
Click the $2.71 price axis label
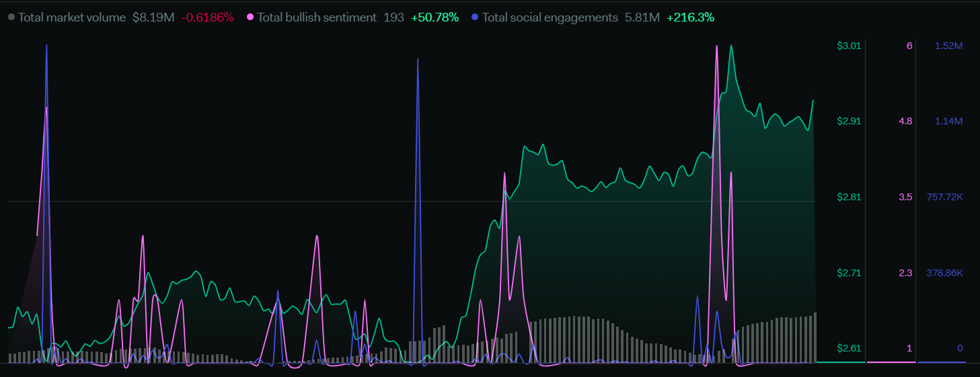point(849,273)
